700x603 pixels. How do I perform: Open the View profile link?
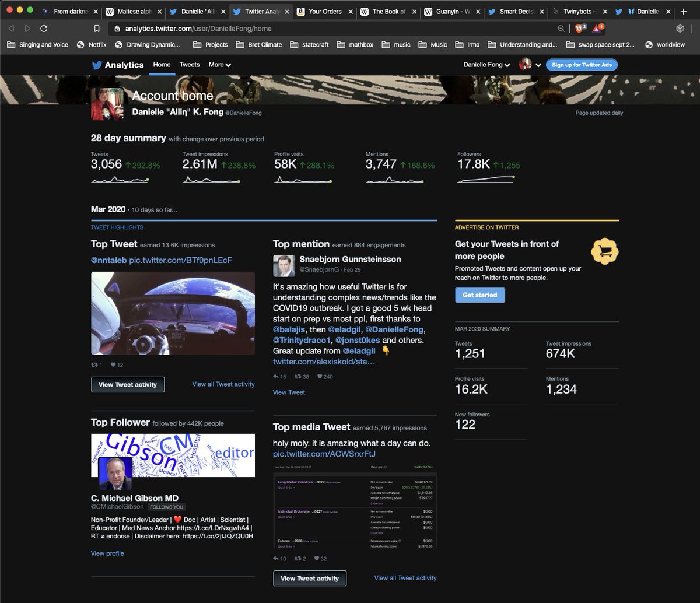tap(107, 553)
